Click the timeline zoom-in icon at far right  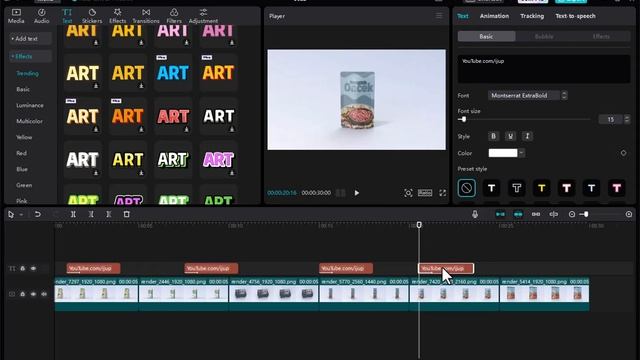tap(629, 214)
